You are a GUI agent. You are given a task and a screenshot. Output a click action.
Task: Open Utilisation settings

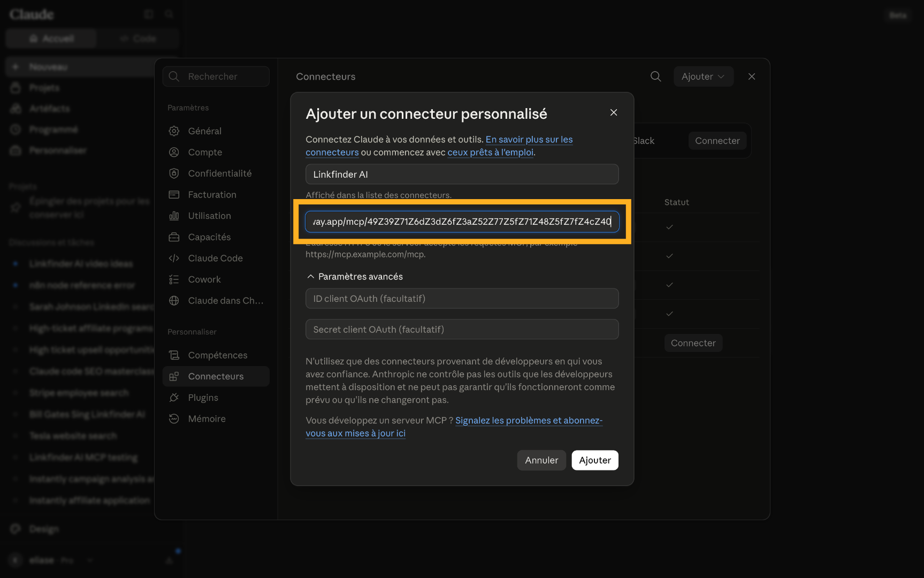click(216, 216)
